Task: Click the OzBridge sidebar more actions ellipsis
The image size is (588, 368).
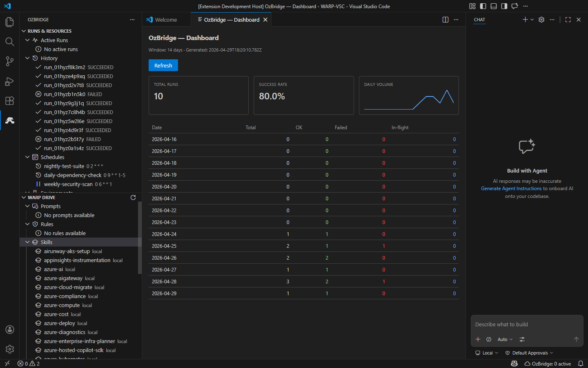Action: [x=132, y=20]
